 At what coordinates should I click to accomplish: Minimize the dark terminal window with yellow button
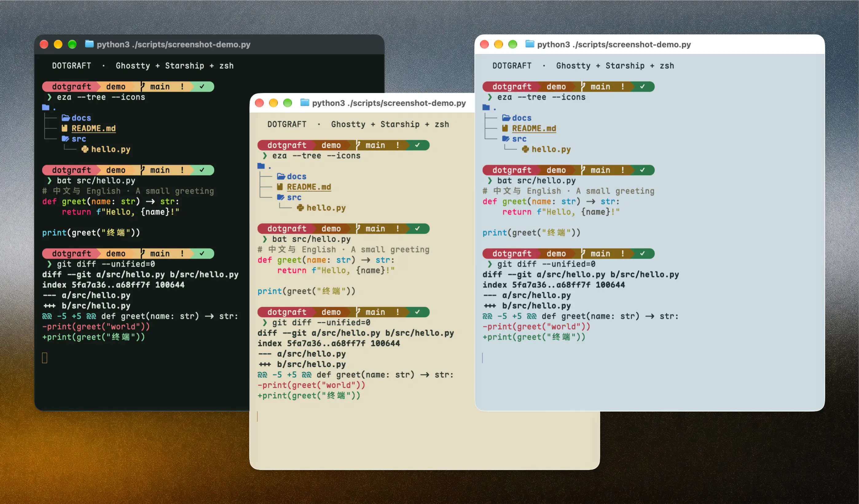coord(58,44)
